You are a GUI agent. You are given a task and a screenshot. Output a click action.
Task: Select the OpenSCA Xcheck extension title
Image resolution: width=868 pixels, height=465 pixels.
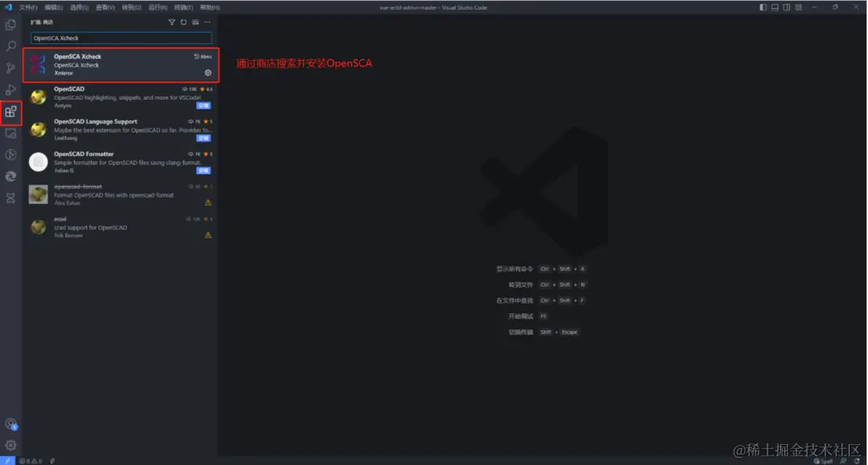point(77,56)
